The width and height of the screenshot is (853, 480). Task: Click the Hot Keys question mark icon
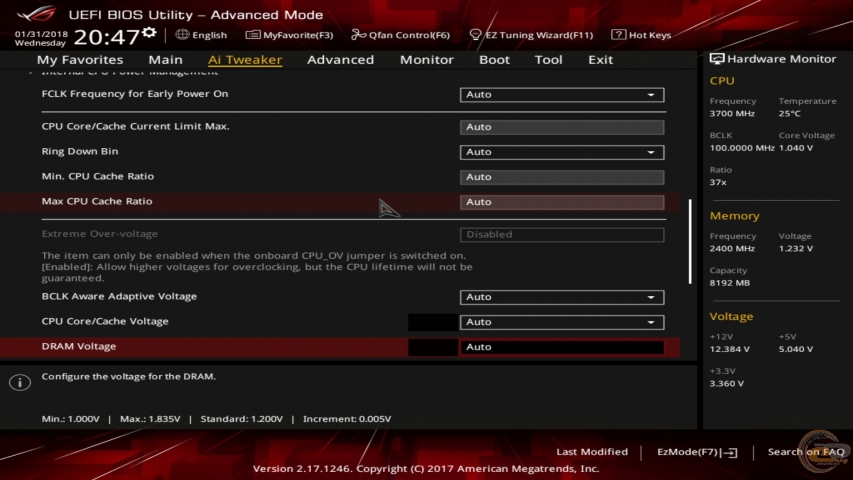pos(618,34)
